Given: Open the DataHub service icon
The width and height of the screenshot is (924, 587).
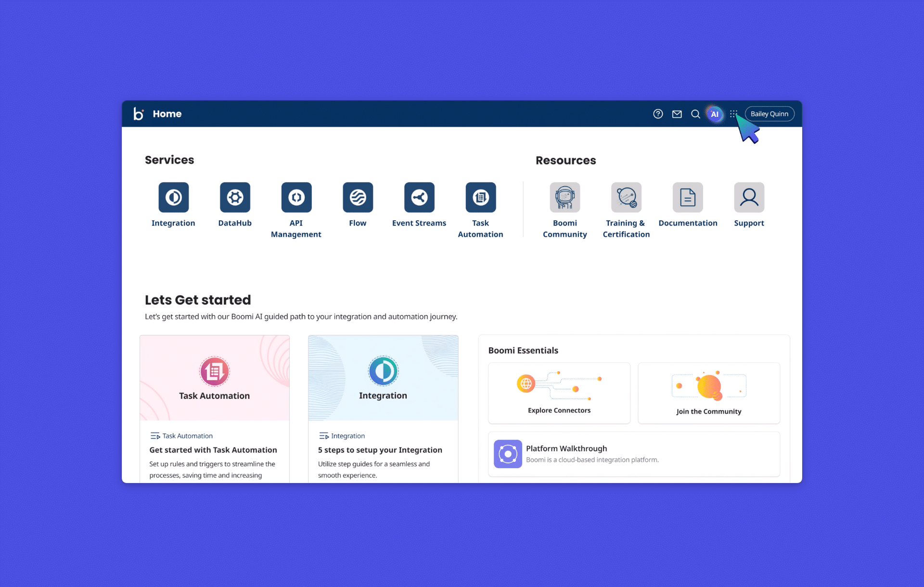Looking at the screenshot, I should (x=235, y=197).
